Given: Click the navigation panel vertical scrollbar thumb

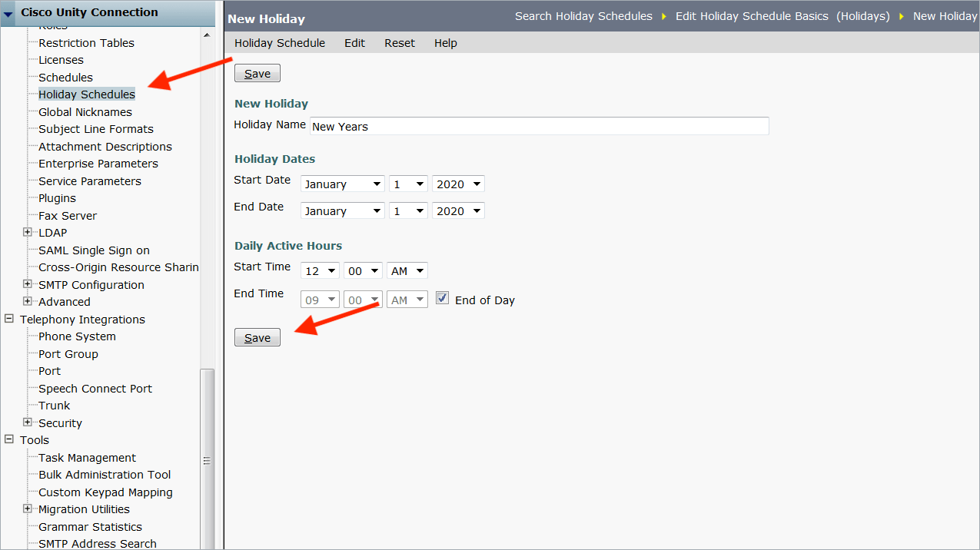Looking at the screenshot, I should [207, 459].
